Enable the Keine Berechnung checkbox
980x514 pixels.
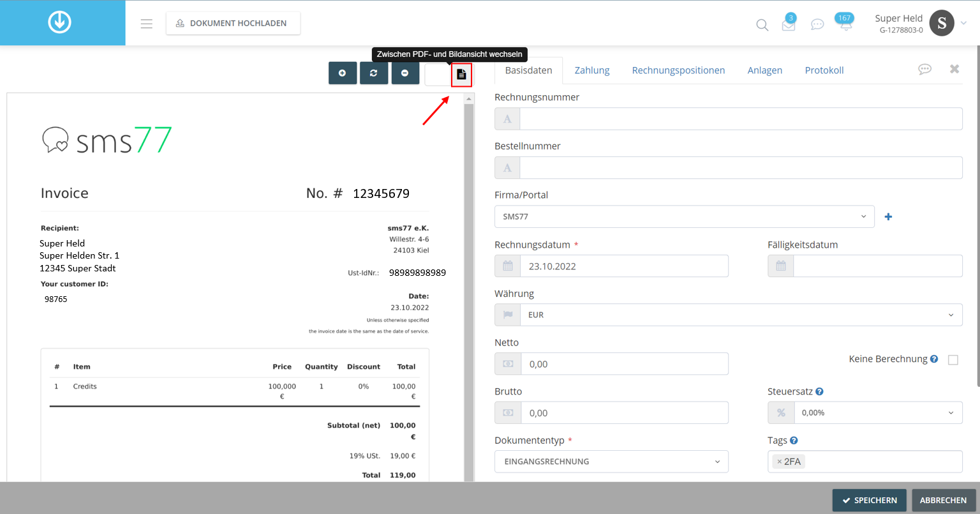953,360
